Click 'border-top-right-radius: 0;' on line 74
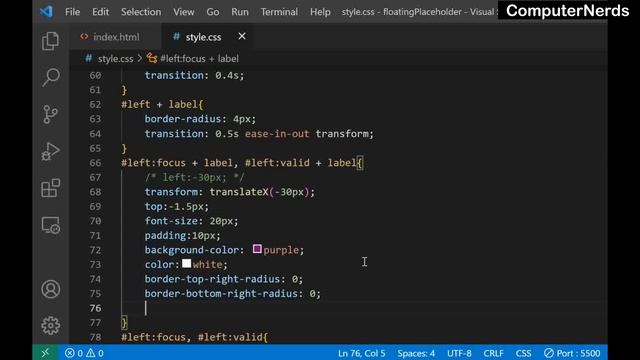 pos(224,279)
